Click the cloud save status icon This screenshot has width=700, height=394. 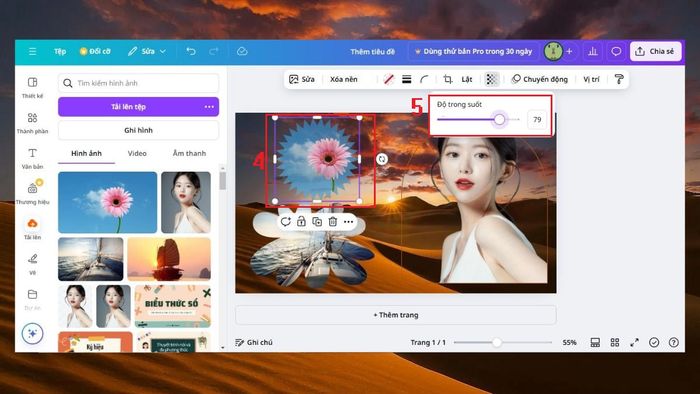(242, 51)
